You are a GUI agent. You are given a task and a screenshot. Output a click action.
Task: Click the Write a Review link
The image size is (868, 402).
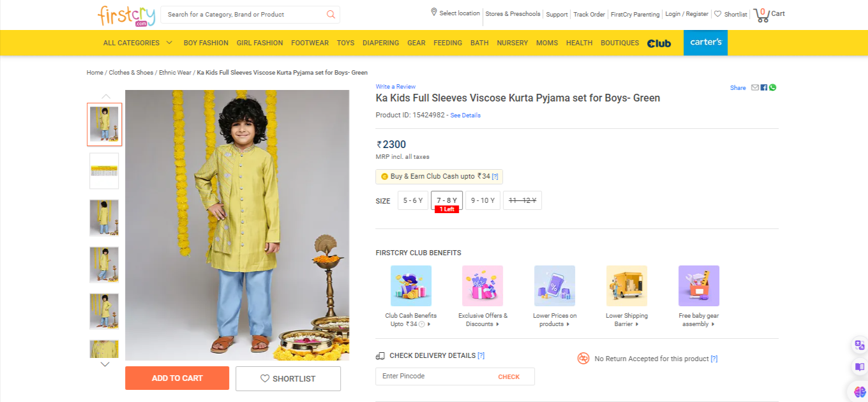pos(395,87)
